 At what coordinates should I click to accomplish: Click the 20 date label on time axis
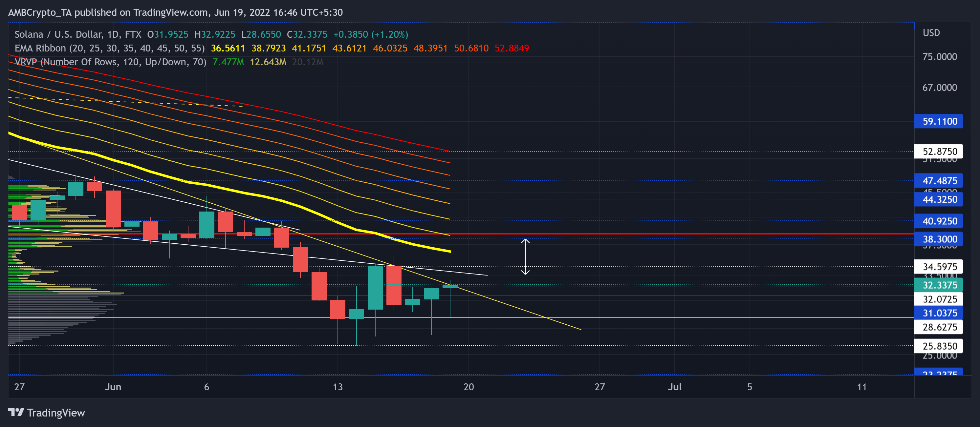[x=468, y=387]
